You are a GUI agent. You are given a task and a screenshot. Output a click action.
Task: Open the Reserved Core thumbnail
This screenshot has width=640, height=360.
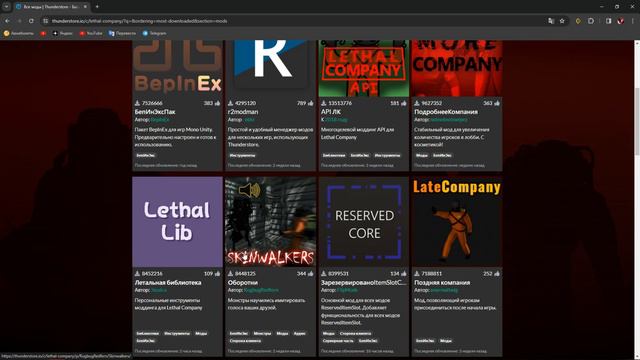pyautogui.click(x=364, y=222)
